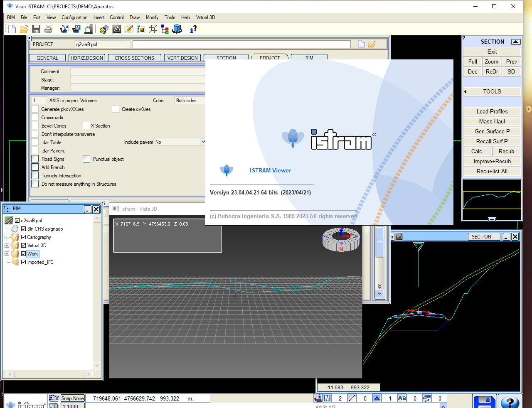
Task: Click the diagonal line icon in the status bar
Action: point(352,398)
